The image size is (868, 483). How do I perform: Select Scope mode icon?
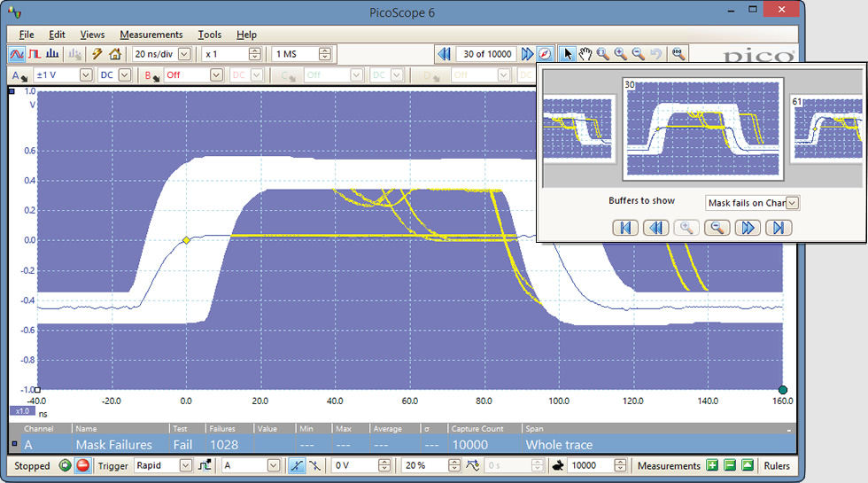(17, 54)
